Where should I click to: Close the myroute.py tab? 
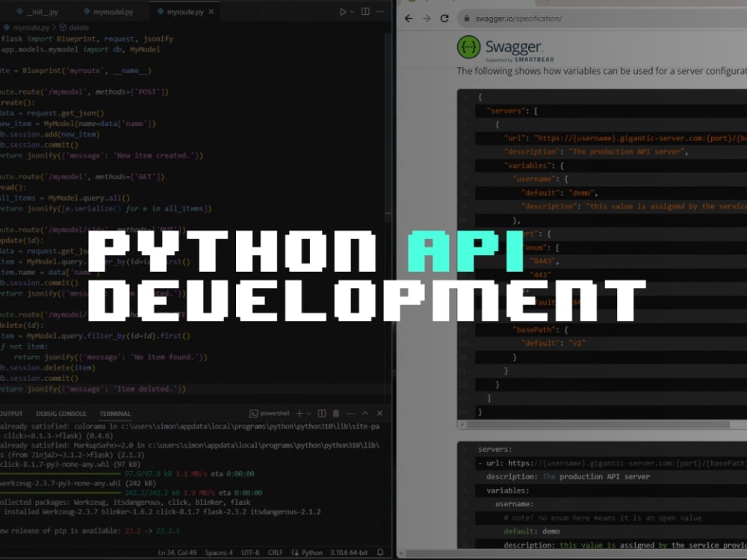point(211,12)
